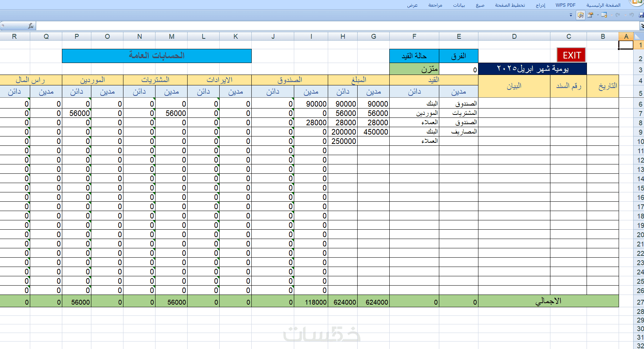Select the يومية شهر ابريل title cell
Image resolution: width=644 pixels, height=349 pixels.
tap(533, 69)
